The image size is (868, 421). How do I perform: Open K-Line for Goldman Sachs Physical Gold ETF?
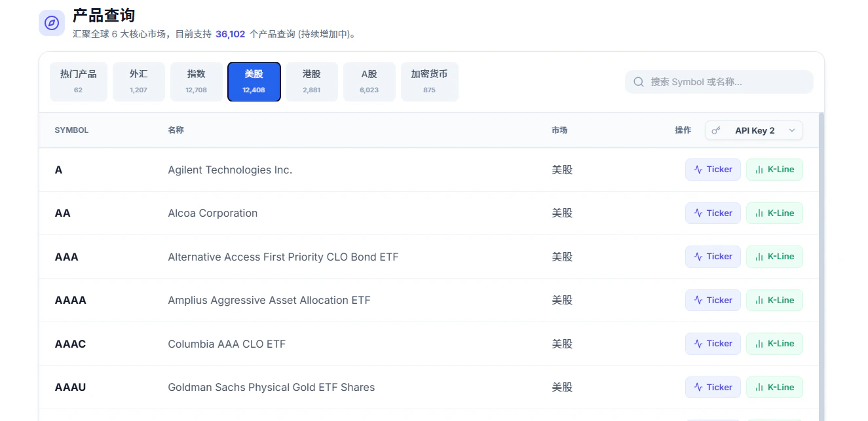774,387
